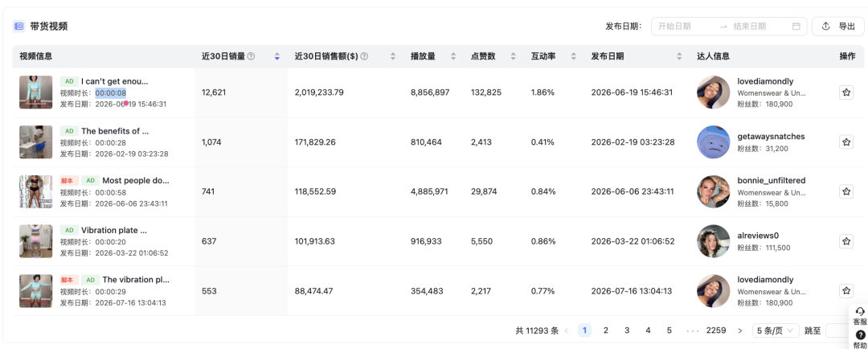Show help tooltip for 近30日销售额($)
Viewport: 868px width, 349px height.
point(364,56)
